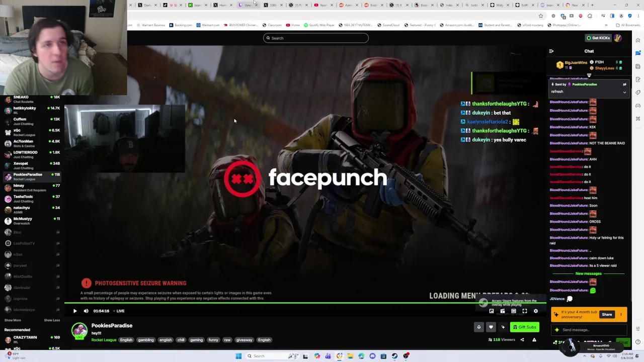The height and width of the screenshot is (362, 644).
Task: Click the giveaway tag
Action: [244, 340]
